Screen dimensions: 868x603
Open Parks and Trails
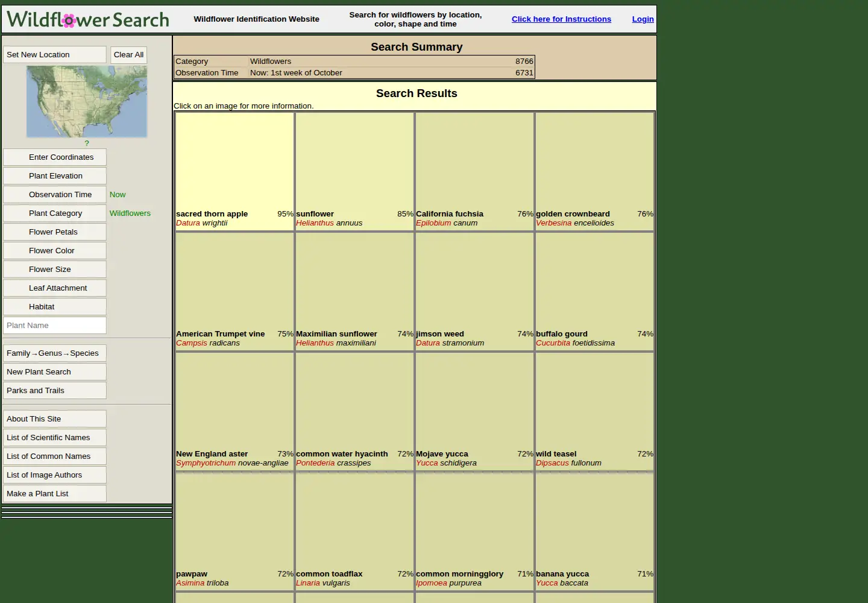point(55,391)
